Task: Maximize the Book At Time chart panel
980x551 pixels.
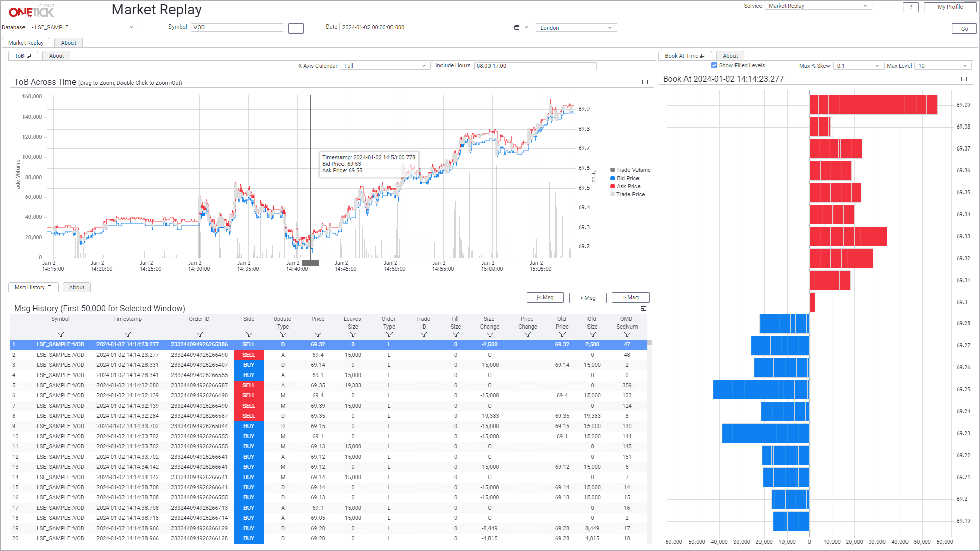Action: pyautogui.click(x=964, y=79)
